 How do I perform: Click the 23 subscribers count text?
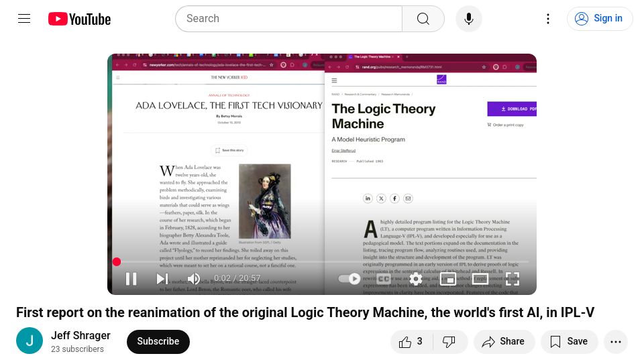77,349
